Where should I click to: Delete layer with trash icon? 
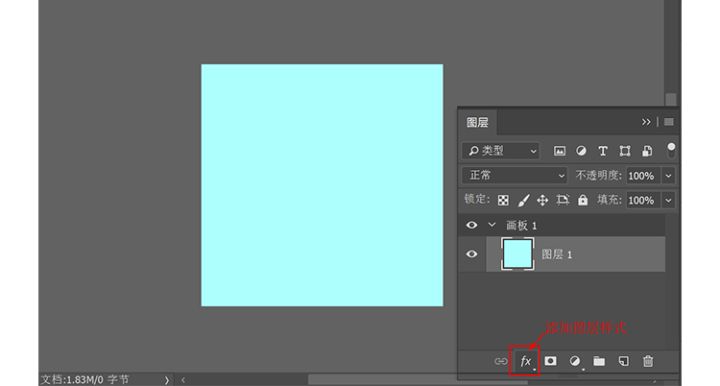pyautogui.click(x=648, y=361)
